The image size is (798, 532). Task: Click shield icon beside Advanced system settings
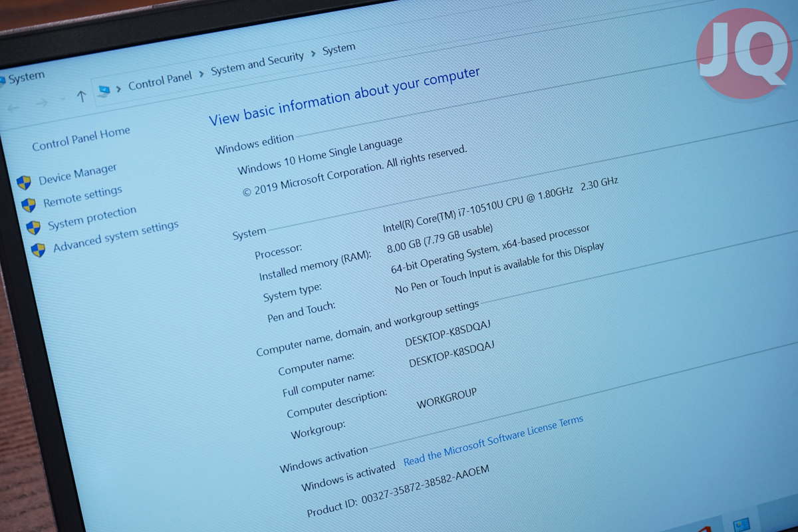39,250
